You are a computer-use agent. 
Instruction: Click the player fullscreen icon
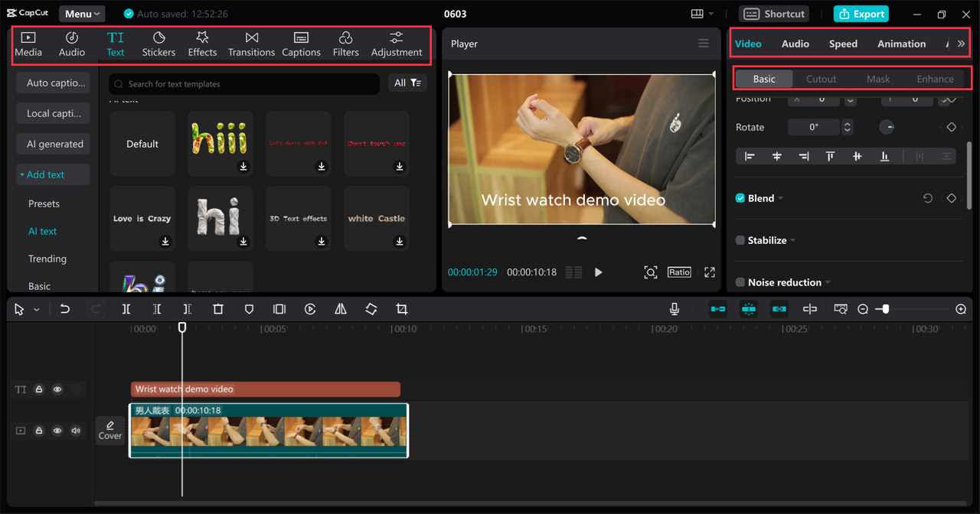pyautogui.click(x=710, y=272)
